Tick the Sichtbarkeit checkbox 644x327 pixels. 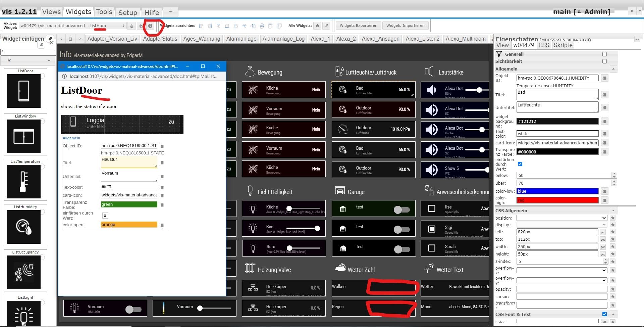tap(604, 61)
